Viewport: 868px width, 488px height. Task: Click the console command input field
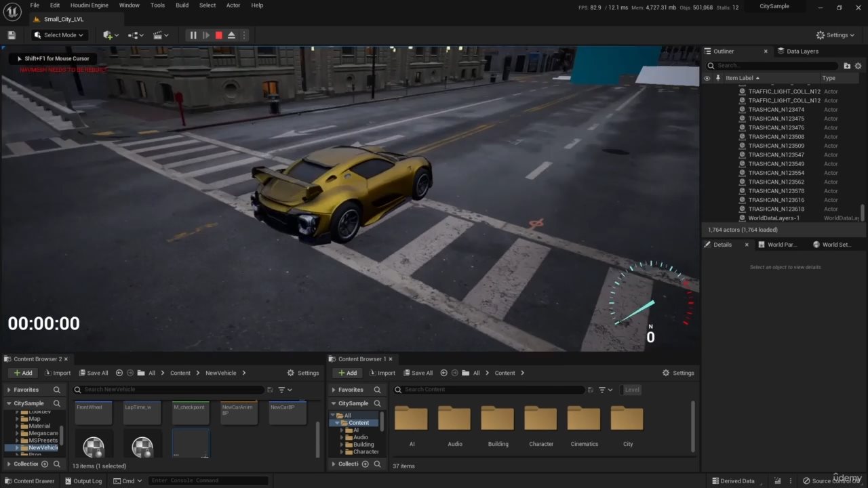click(208, 481)
